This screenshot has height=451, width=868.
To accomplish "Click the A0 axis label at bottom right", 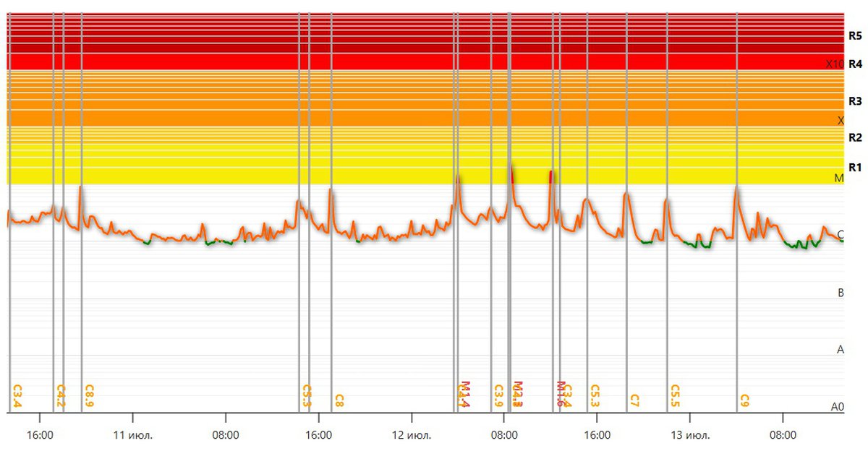I will [838, 407].
